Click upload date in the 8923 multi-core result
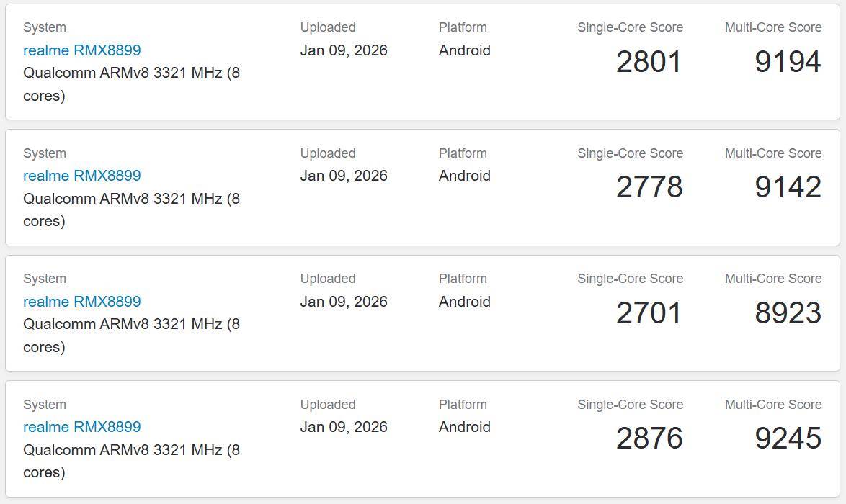Image resolution: width=846 pixels, height=504 pixels. pos(344,302)
